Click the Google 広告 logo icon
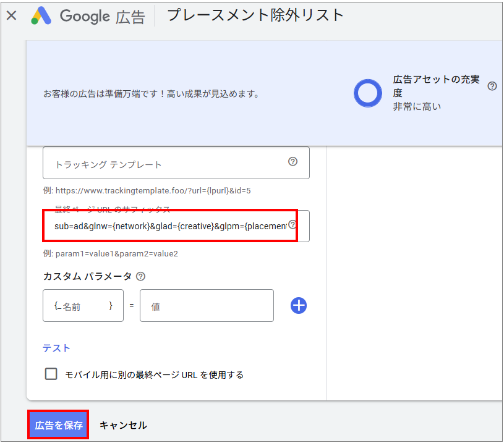The width and height of the screenshot is (504, 443). point(41,17)
